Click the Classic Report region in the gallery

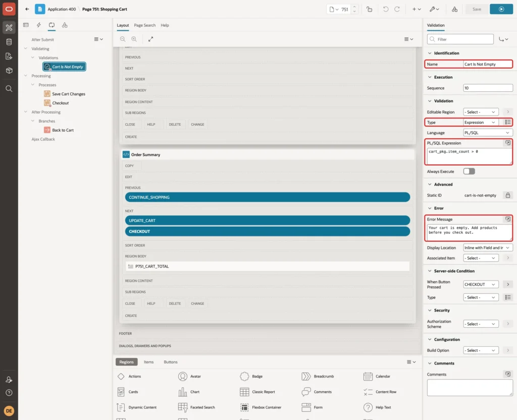click(257, 392)
